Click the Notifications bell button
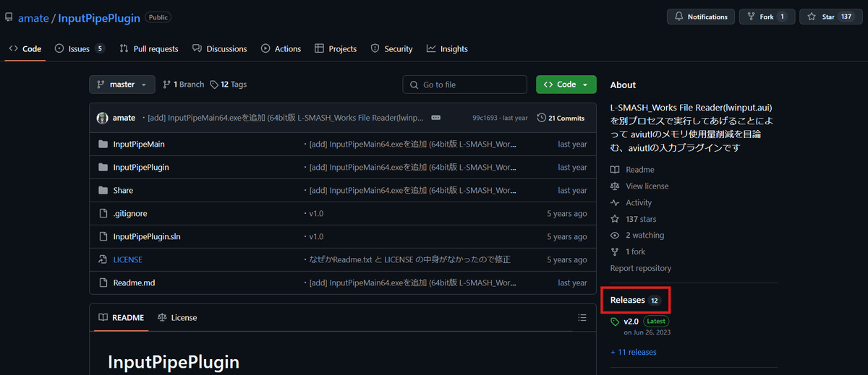 pyautogui.click(x=701, y=17)
